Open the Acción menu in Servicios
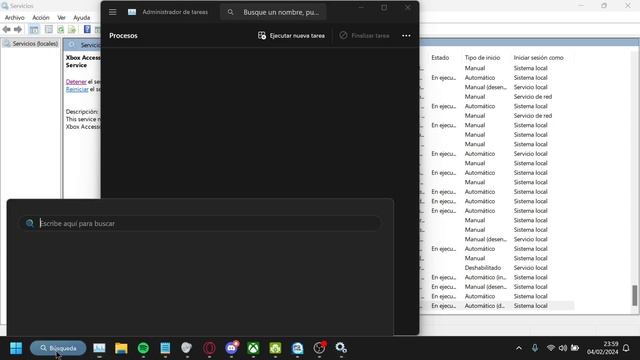The image size is (640, 360). coord(41,18)
